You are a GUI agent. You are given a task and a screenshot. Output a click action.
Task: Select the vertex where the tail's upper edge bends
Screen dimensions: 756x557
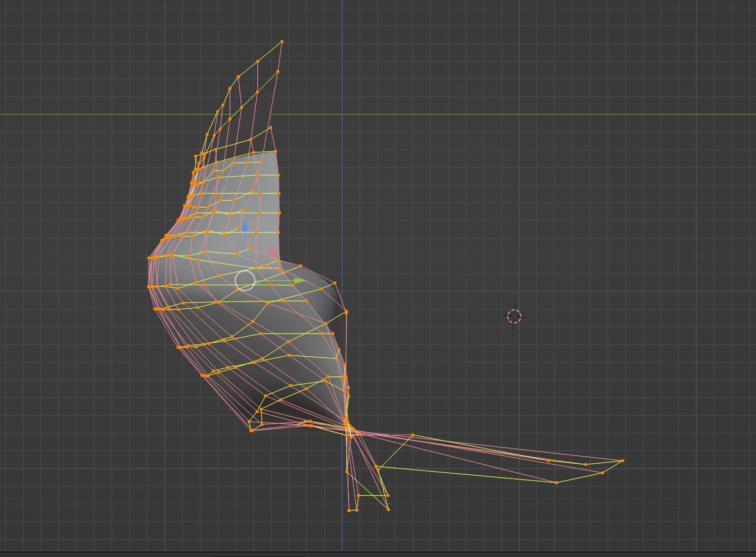click(413, 435)
